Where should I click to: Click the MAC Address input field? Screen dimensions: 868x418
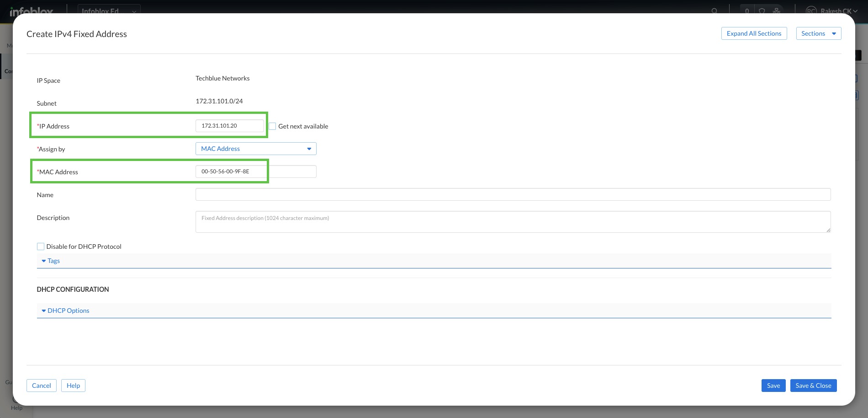pos(256,171)
